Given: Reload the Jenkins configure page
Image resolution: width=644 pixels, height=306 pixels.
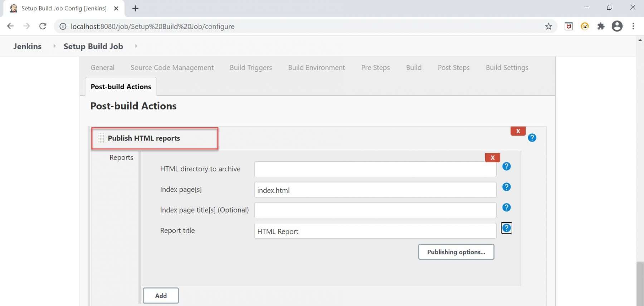Looking at the screenshot, I should pyautogui.click(x=43, y=27).
